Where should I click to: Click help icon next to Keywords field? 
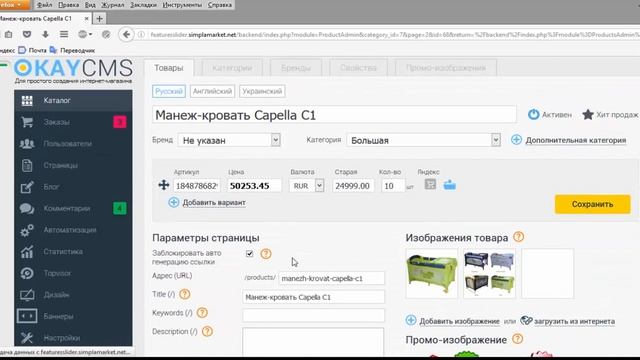tap(202, 313)
